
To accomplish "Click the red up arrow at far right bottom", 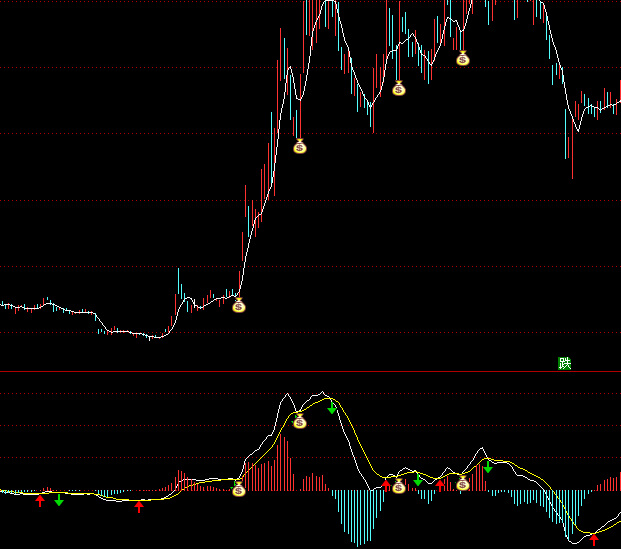I will (594, 540).
